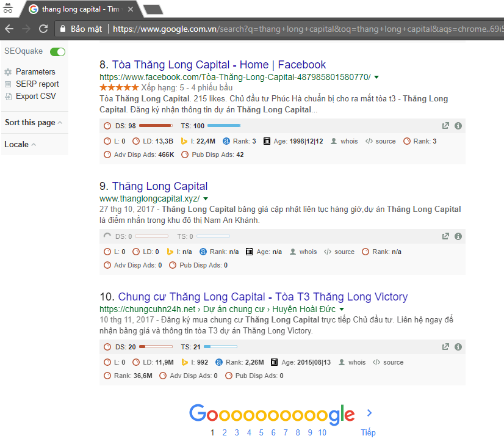The image size is (504, 444).
Task: Open the dropdown beside the Huyện Hoài Đức breadcrumb
Action: click(x=342, y=309)
